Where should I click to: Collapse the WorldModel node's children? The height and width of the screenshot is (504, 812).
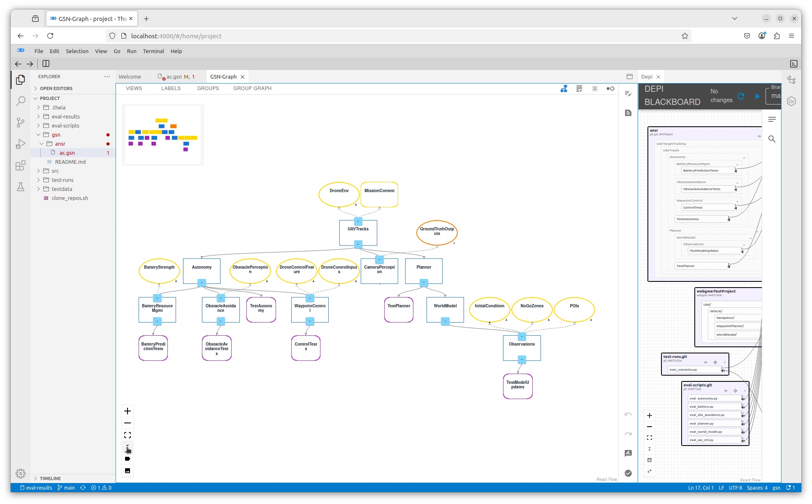click(445, 321)
